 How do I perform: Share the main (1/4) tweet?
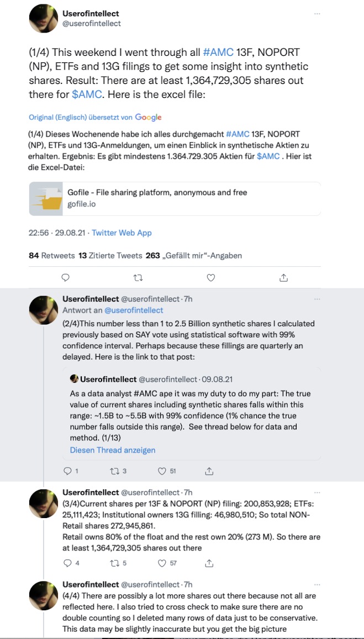pos(283,278)
